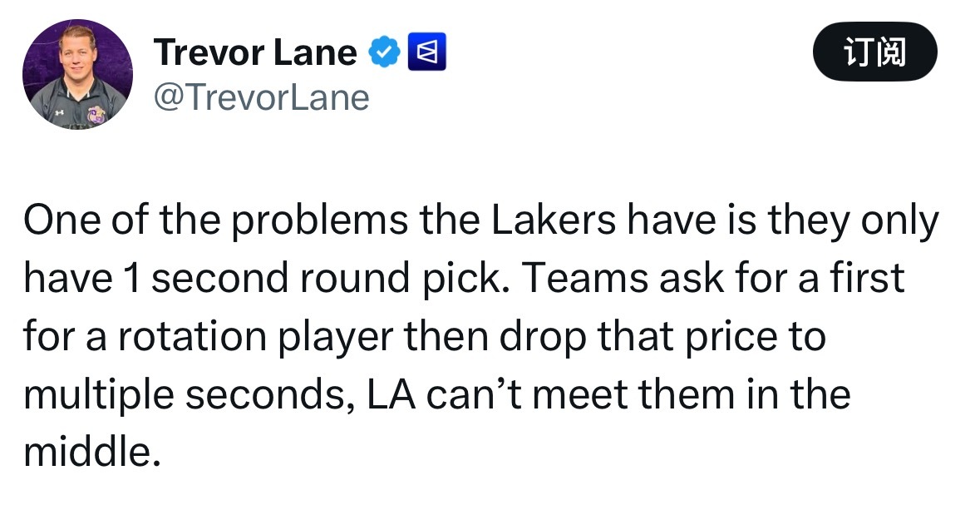Click the blue verified checkmark badge
This screenshot has width=980, height=505.
coord(382,52)
